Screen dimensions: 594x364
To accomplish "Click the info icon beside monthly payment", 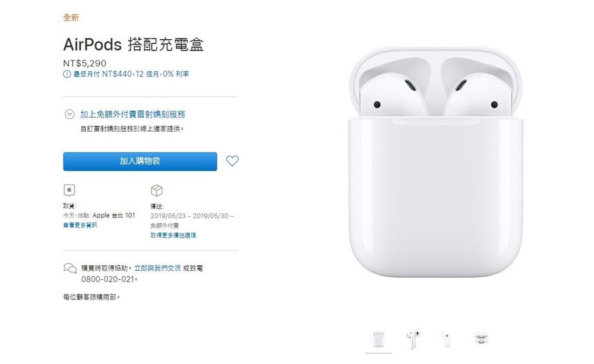I will [67, 74].
